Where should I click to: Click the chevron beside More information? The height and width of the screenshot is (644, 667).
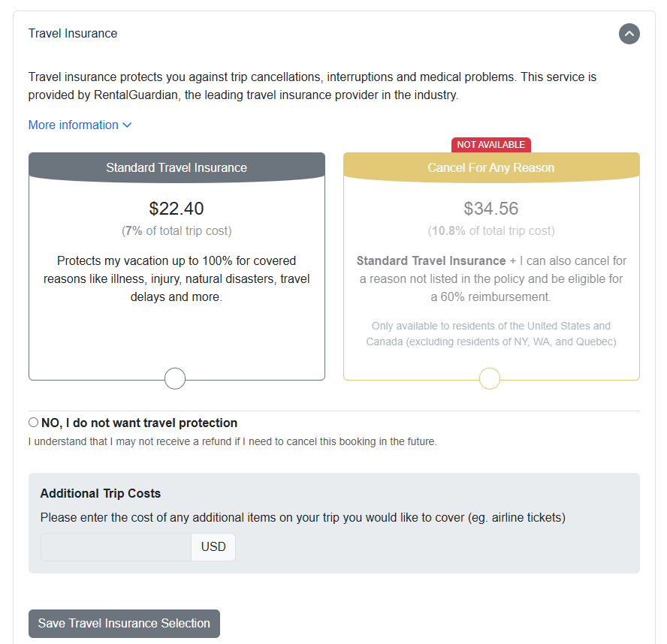coord(127,125)
